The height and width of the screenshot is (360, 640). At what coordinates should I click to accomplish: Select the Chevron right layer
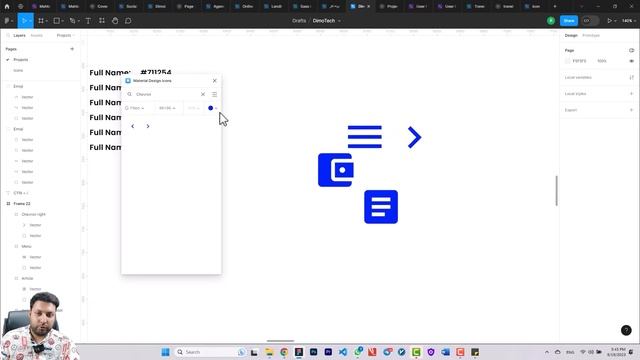[x=33, y=214]
